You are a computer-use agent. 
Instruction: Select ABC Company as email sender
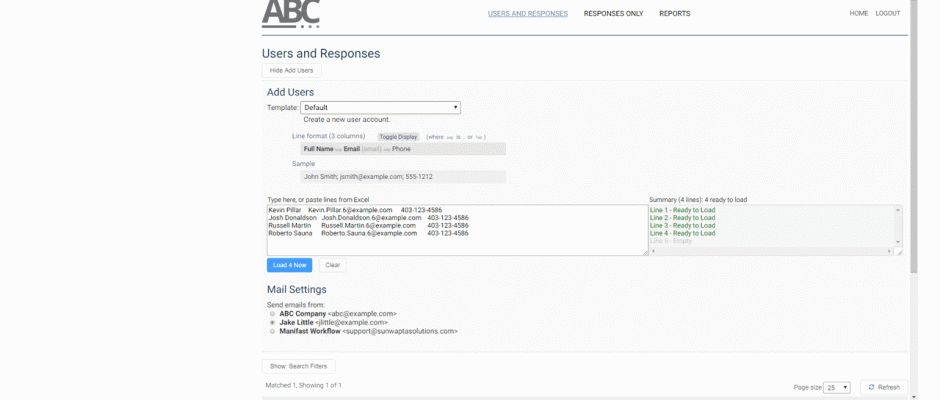coord(273,314)
